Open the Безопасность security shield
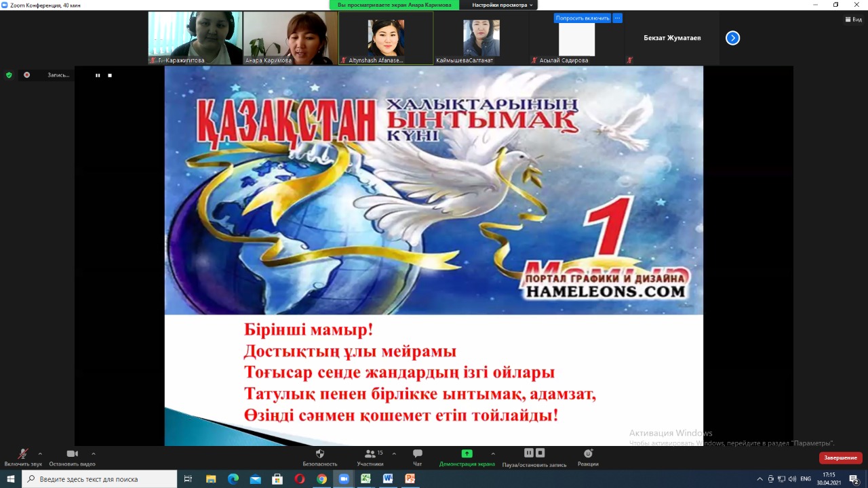This screenshot has height=488, width=868. [x=320, y=457]
